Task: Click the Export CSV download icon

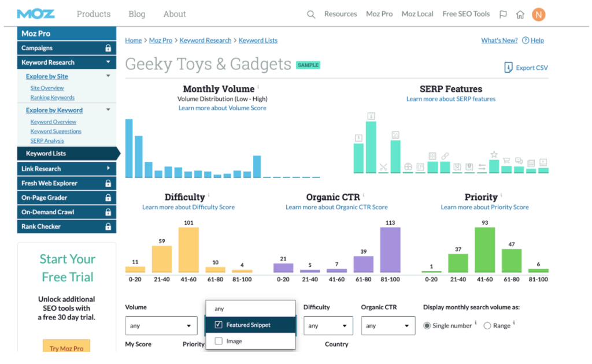Action: [508, 68]
